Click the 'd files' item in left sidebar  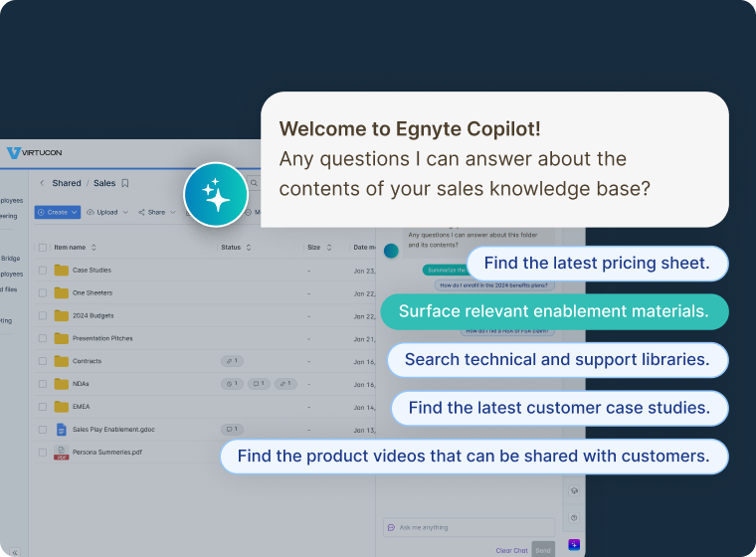click(9, 289)
